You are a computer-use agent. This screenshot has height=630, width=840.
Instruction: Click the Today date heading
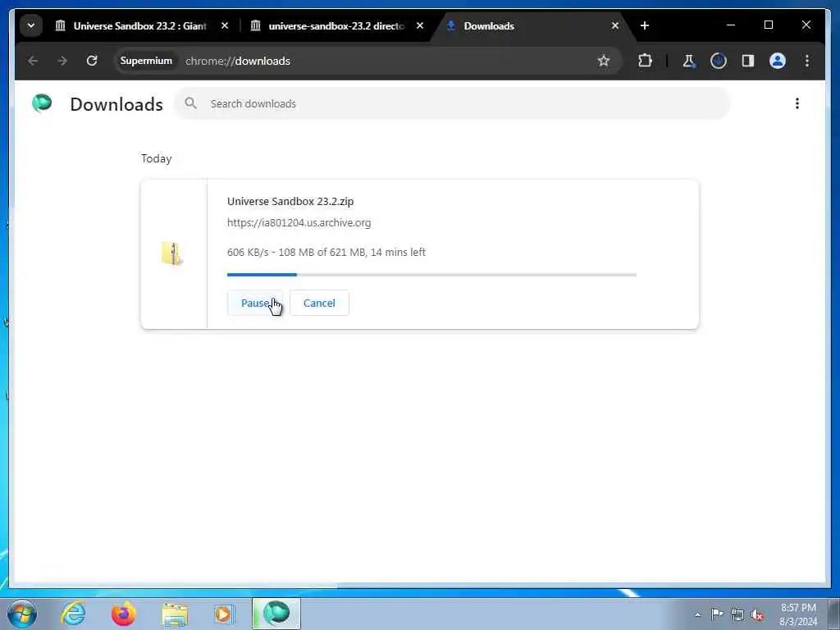(157, 158)
